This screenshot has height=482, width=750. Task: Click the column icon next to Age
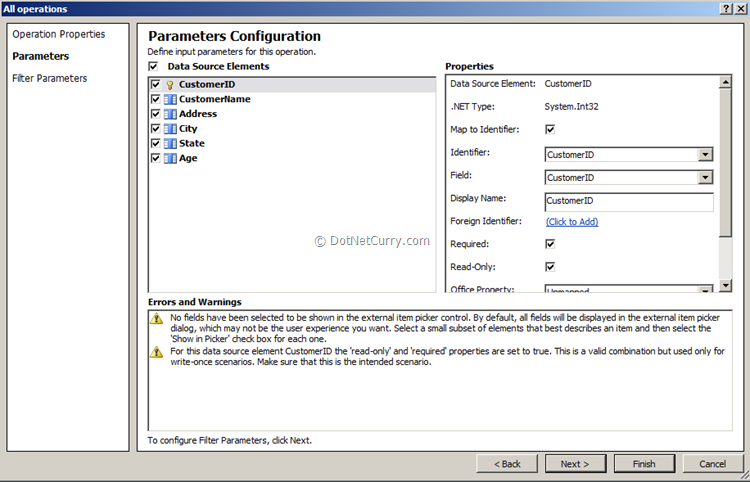pos(170,158)
